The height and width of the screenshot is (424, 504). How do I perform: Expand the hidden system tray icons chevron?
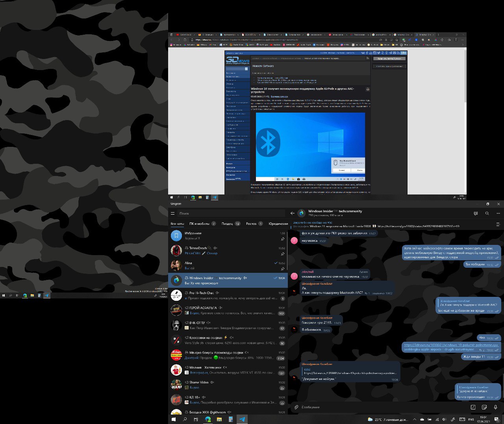[x=414, y=420]
